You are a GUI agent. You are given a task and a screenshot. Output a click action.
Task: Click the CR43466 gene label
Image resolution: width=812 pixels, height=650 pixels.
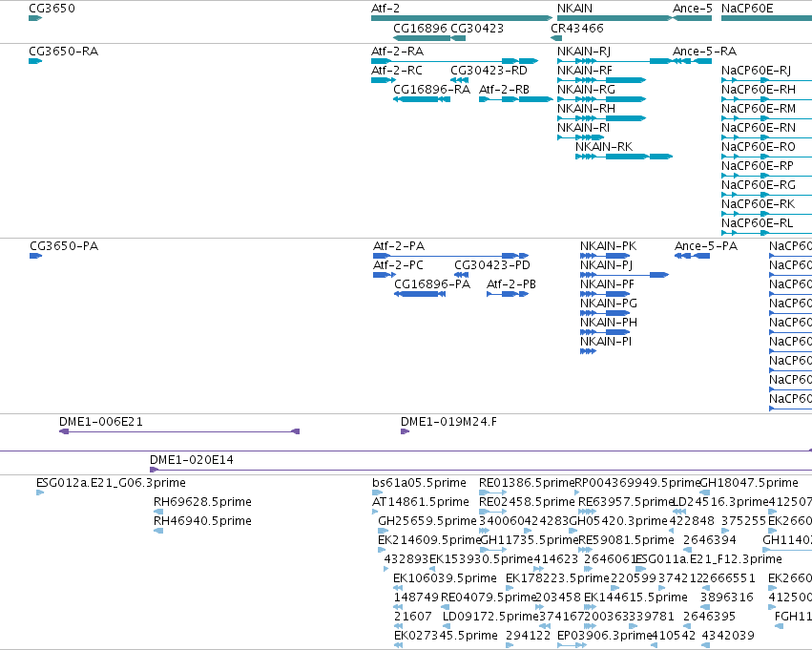[577, 28]
